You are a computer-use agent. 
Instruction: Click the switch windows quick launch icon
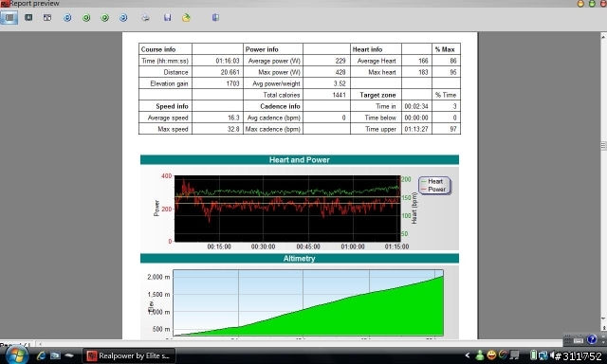click(x=69, y=355)
